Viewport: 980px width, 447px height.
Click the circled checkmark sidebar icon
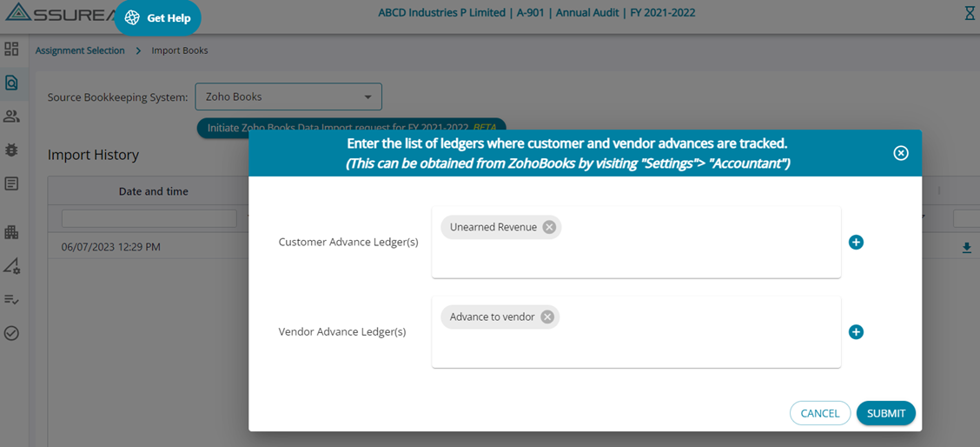[x=11, y=333]
